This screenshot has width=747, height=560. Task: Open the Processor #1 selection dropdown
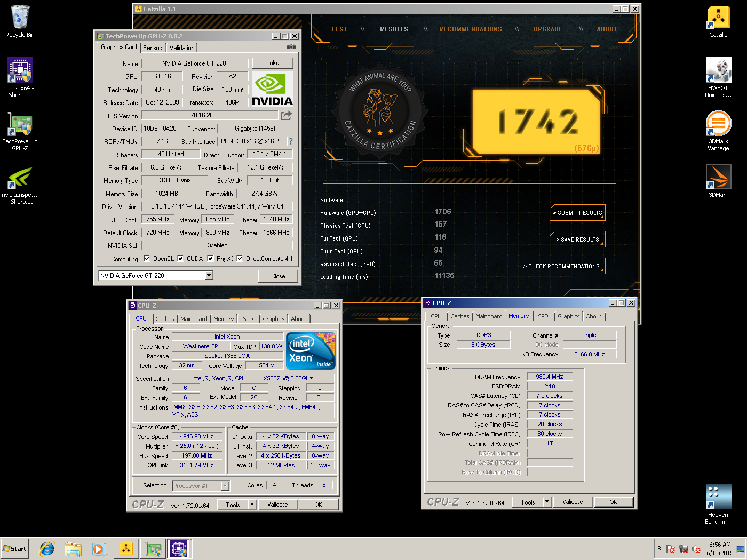[x=225, y=485]
